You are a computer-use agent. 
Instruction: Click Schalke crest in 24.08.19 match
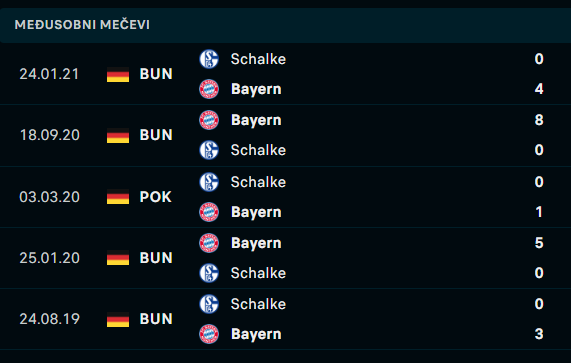point(209,304)
